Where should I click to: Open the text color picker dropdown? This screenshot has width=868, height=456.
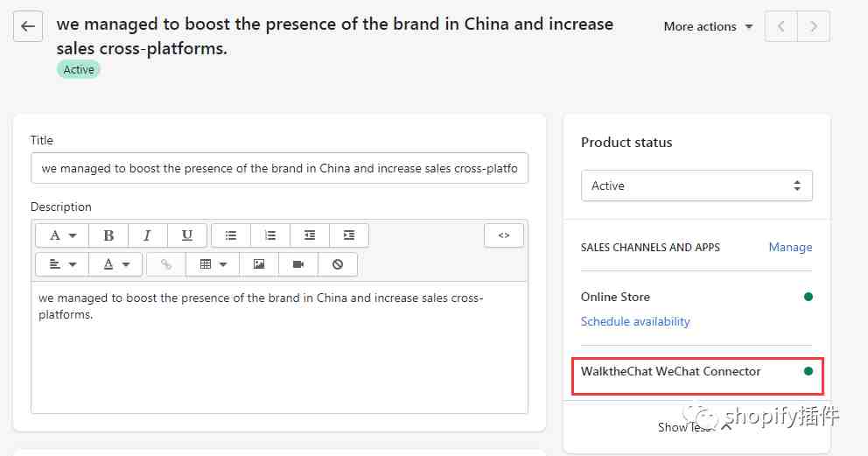pos(115,264)
